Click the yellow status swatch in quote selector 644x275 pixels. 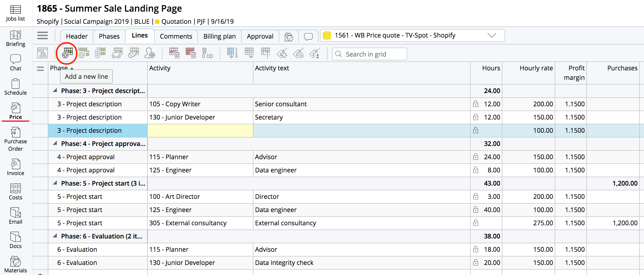(327, 35)
